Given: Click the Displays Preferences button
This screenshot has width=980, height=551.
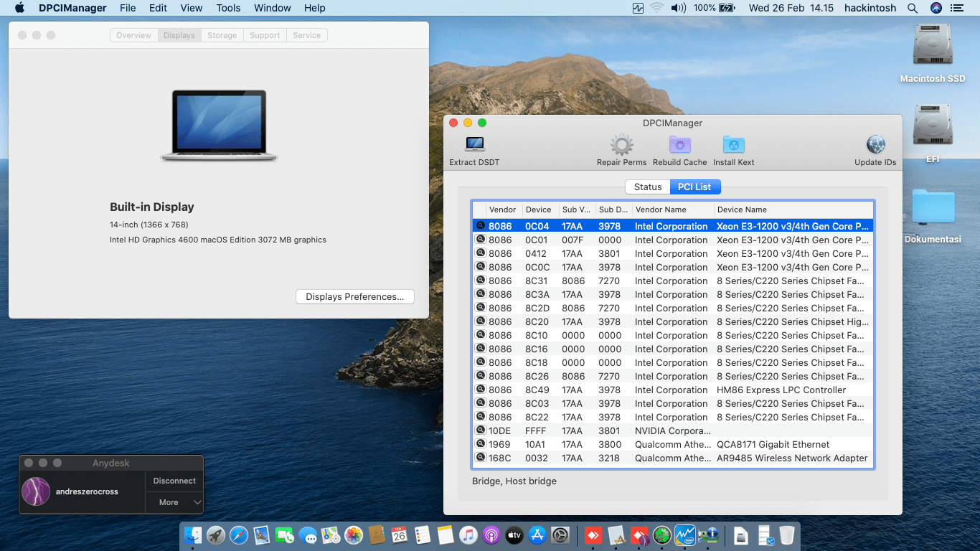Looking at the screenshot, I should click(355, 296).
